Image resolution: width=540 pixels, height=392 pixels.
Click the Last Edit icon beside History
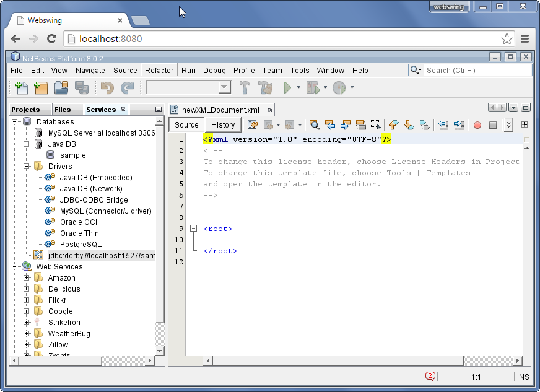tap(253, 125)
